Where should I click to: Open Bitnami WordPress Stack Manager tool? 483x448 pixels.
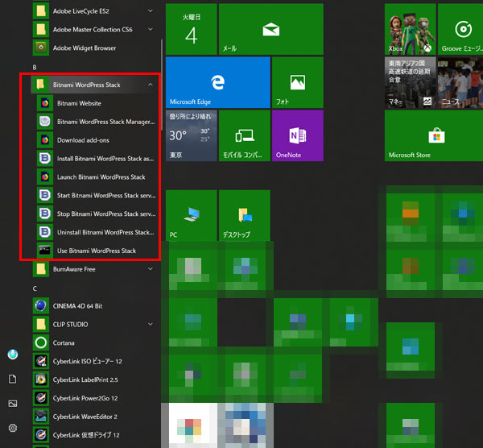(x=96, y=122)
